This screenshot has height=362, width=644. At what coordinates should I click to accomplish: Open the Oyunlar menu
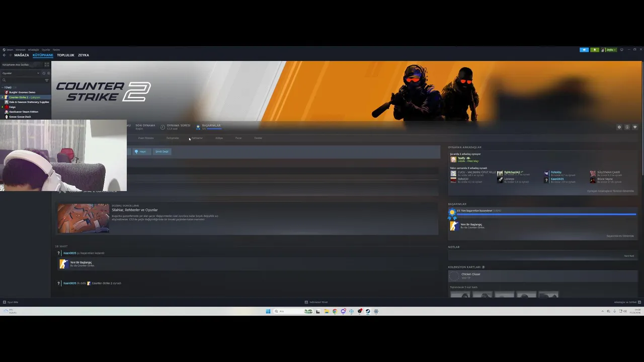46,50
